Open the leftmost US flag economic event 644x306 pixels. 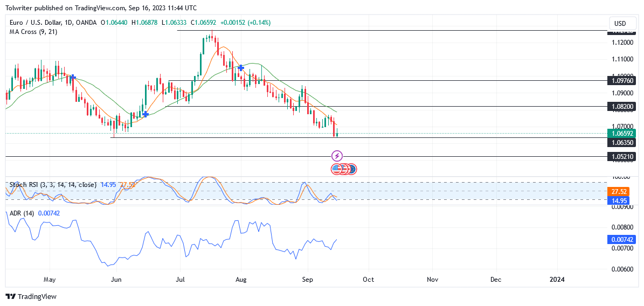pyautogui.click(x=336, y=169)
